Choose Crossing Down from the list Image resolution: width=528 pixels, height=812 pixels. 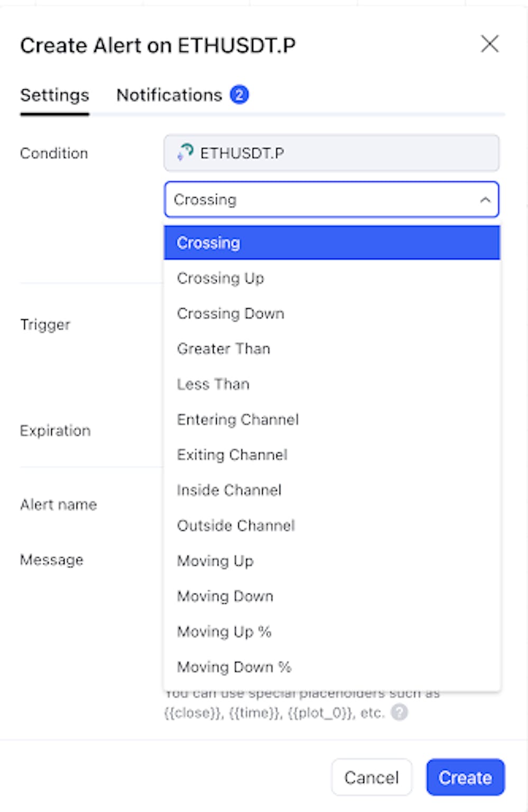point(230,313)
